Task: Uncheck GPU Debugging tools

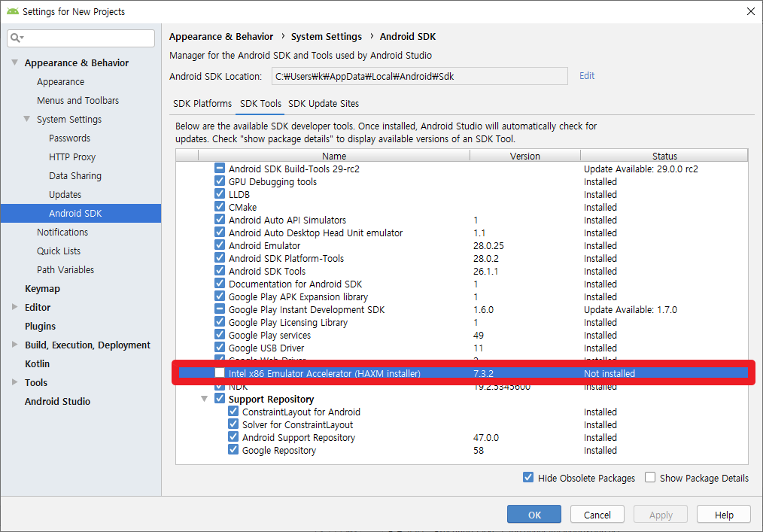Action: (220, 181)
